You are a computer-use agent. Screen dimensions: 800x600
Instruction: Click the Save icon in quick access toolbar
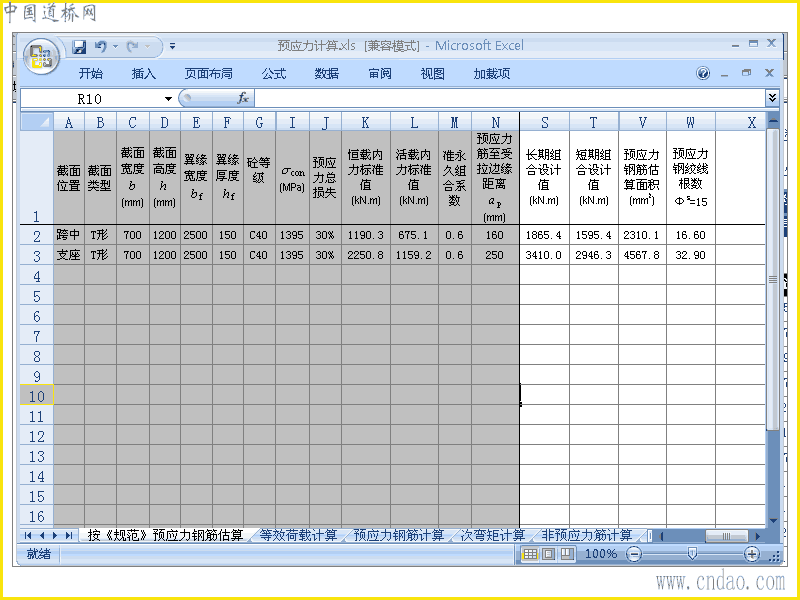[x=79, y=47]
